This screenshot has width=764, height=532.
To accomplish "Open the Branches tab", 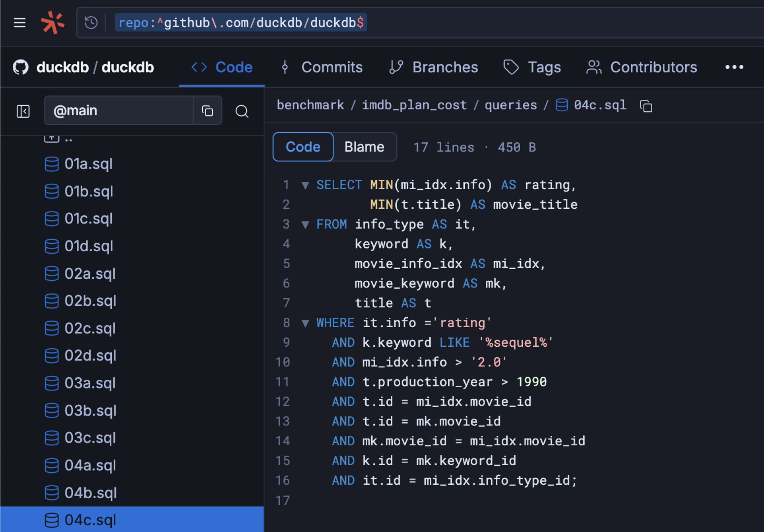I will [445, 67].
